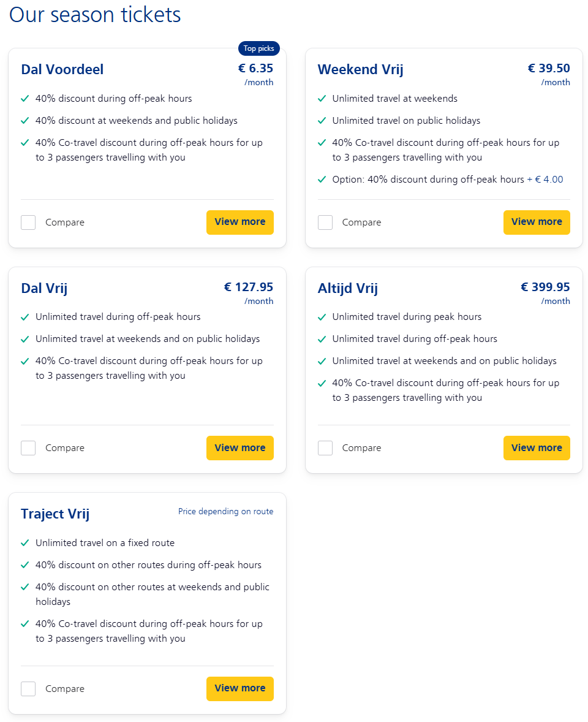
Task: Click the + € 4.00 option price
Action: coord(545,180)
